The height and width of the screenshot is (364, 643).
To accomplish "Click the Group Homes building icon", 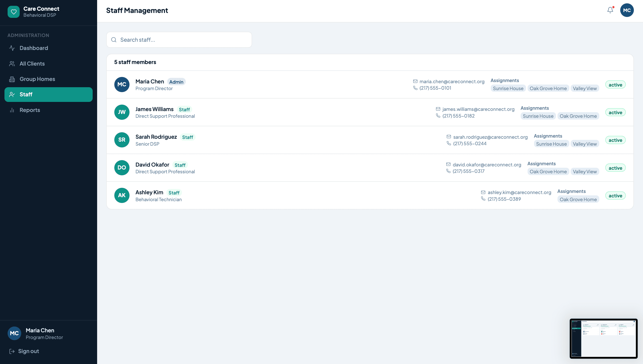I will coord(12,79).
